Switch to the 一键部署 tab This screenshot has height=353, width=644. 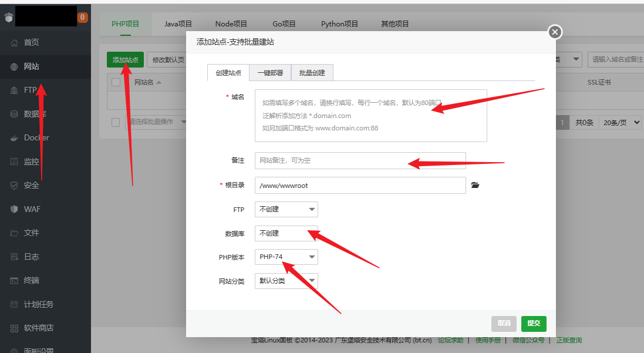(270, 73)
